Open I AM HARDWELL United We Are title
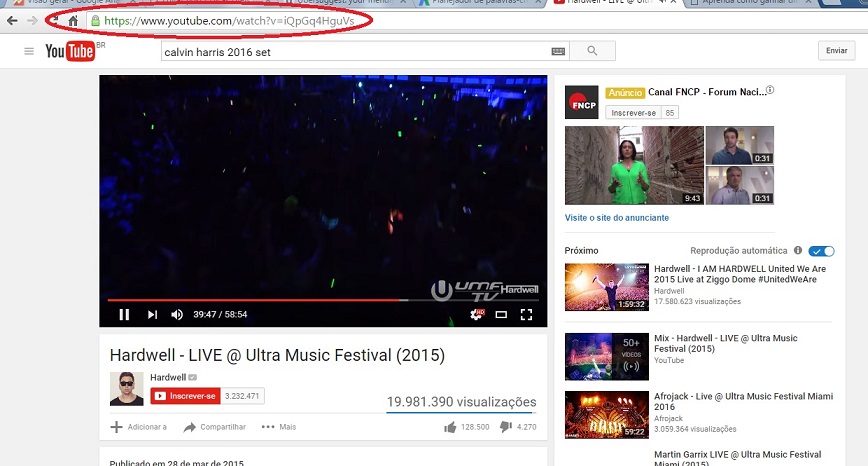The width and height of the screenshot is (868, 466). tap(740, 274)
